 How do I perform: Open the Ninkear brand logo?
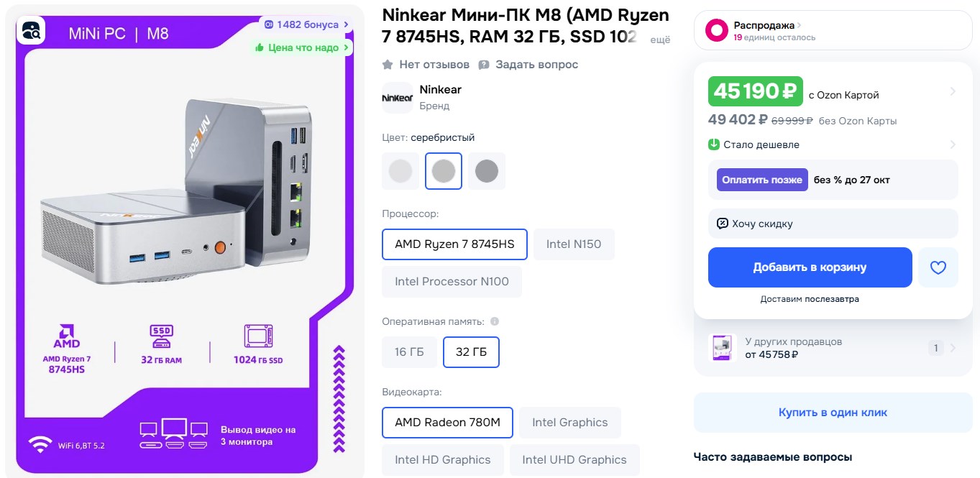397,98
